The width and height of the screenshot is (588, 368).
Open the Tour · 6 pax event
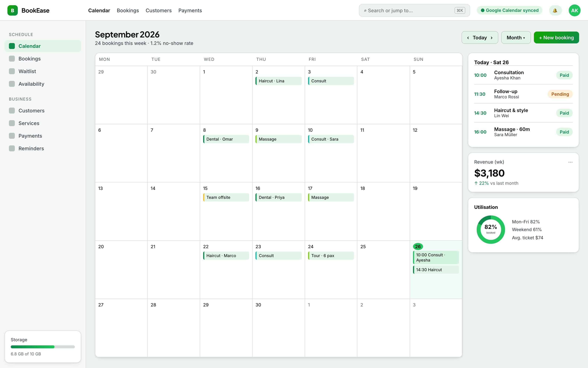331,256
